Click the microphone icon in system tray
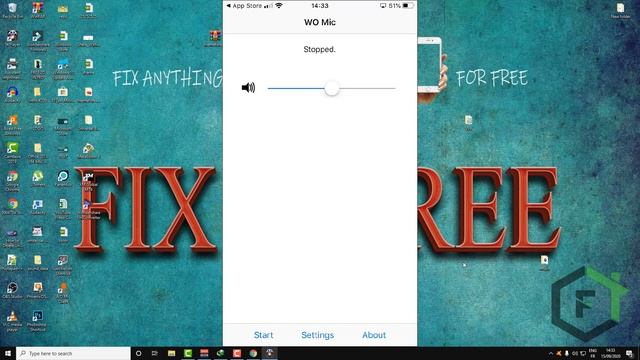 point(567,353)
